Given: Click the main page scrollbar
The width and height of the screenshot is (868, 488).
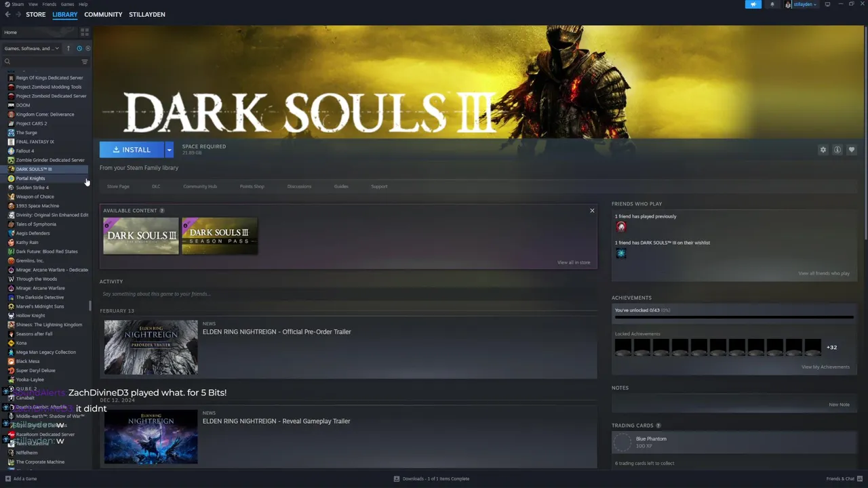Looking at the screenshot, I should tap(865, 132).
